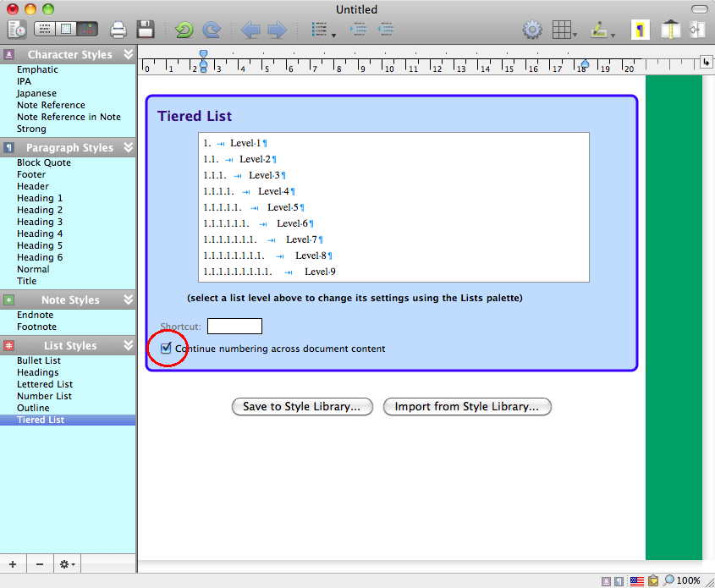This screenshot has width=715, height=588.
Task: Click Save to Style Library button
Action: coord(302,406)
